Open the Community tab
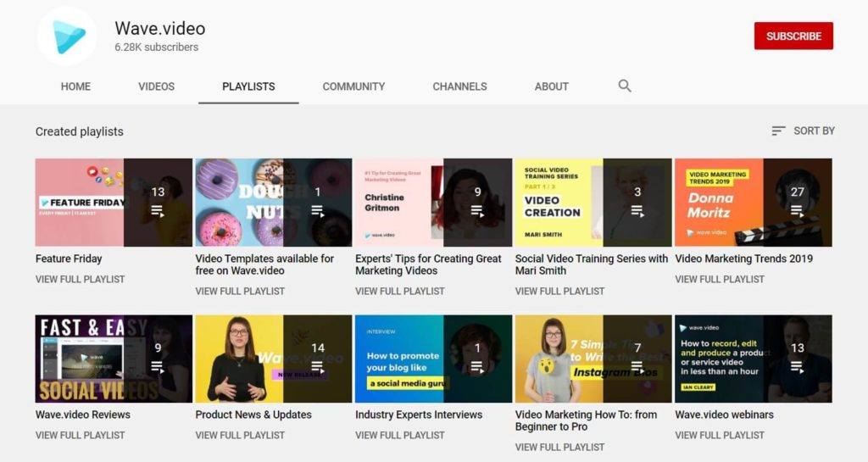 [353, 86]
